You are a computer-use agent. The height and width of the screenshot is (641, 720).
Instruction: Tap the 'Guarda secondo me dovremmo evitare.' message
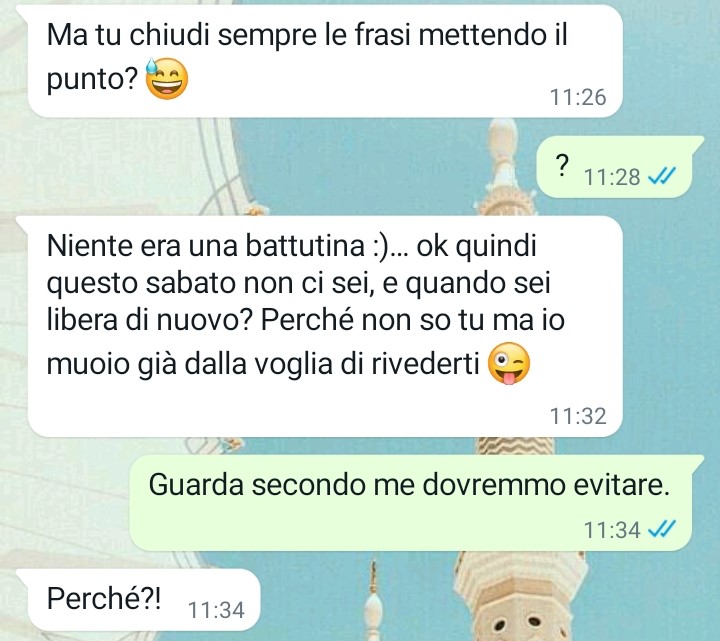tap(417, 503)
